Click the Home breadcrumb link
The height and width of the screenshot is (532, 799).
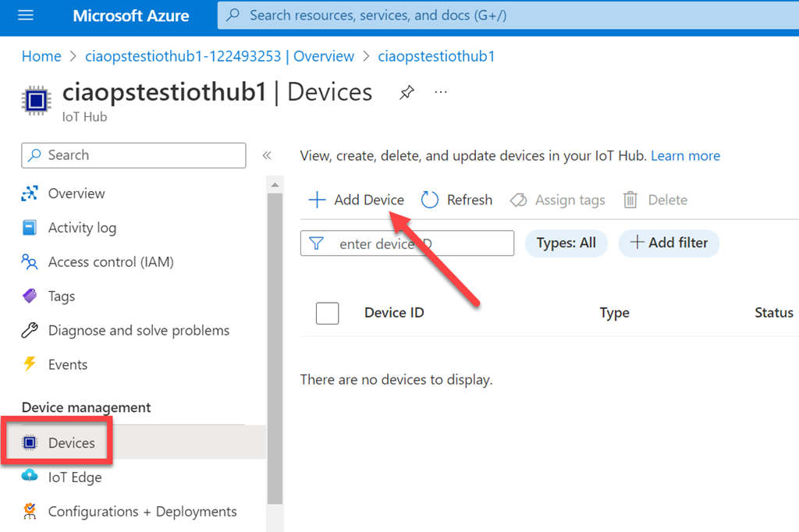point(41,56)
